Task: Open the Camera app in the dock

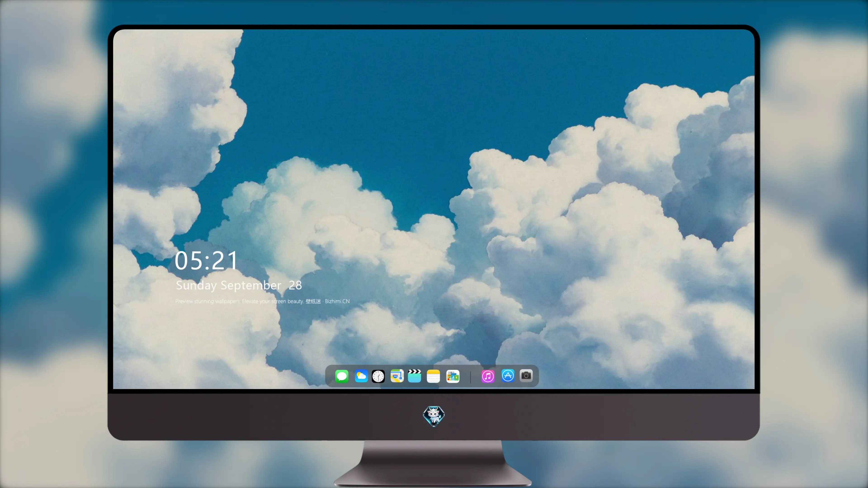Action: tap(526, 376)
